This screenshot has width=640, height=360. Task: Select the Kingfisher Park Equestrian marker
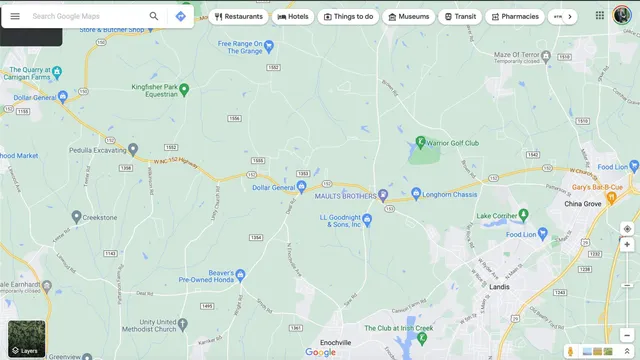(x=184, y=89)
